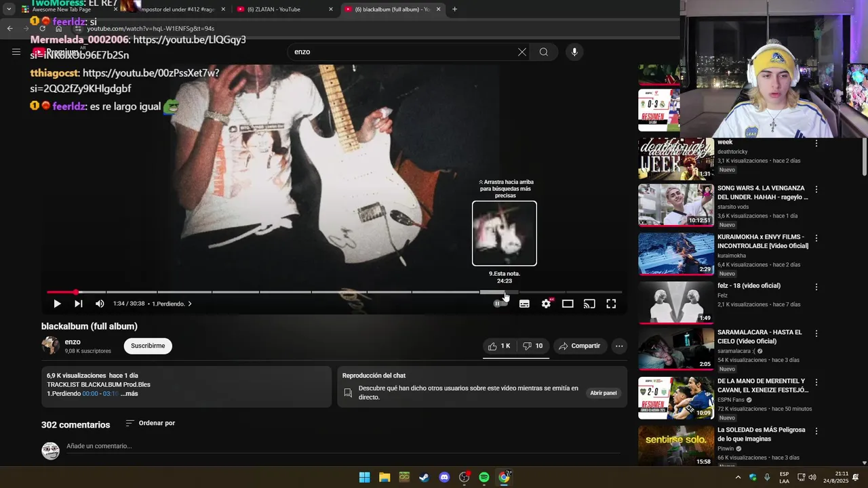Open options for the week video

click(x=816, y=143)
